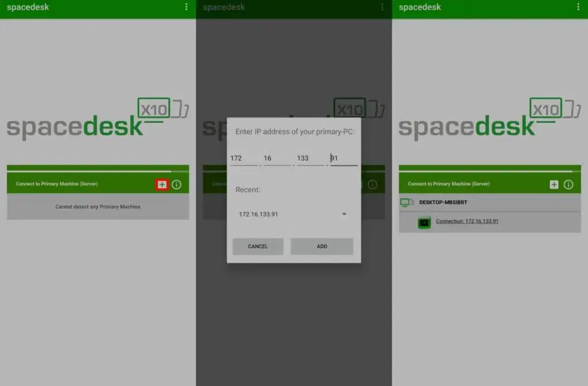Click the fourth IP field containing 91
Viewport: 588px width, 386px height.
[x=344, y=158]
